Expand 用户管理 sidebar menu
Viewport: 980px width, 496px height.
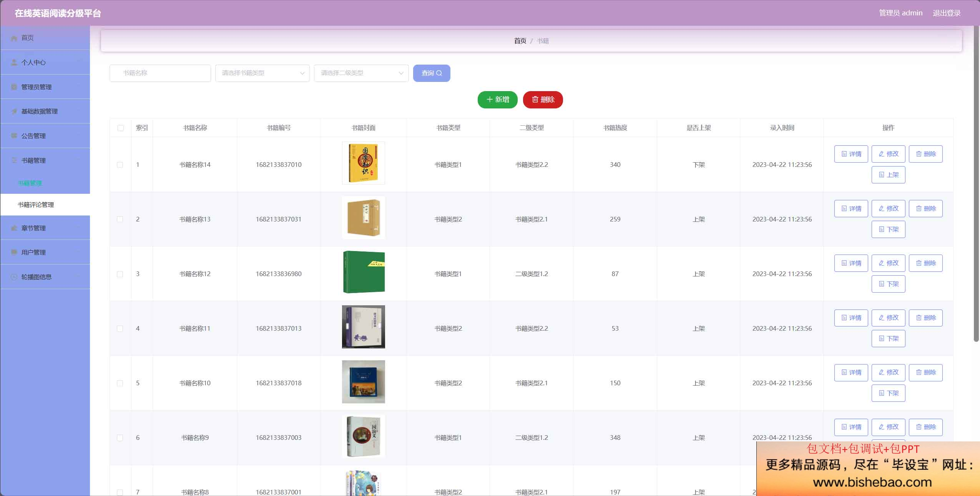[x=45, y=252]
